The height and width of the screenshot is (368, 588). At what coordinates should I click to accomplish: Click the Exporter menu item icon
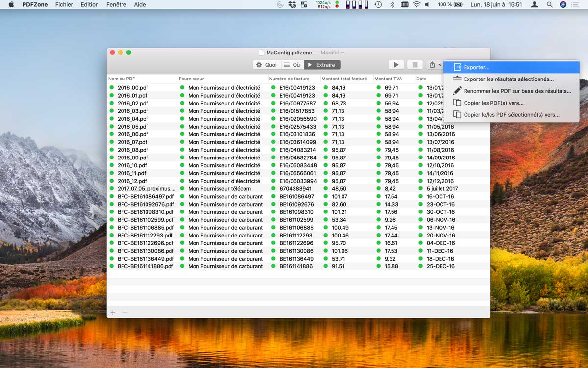point(457,67)
